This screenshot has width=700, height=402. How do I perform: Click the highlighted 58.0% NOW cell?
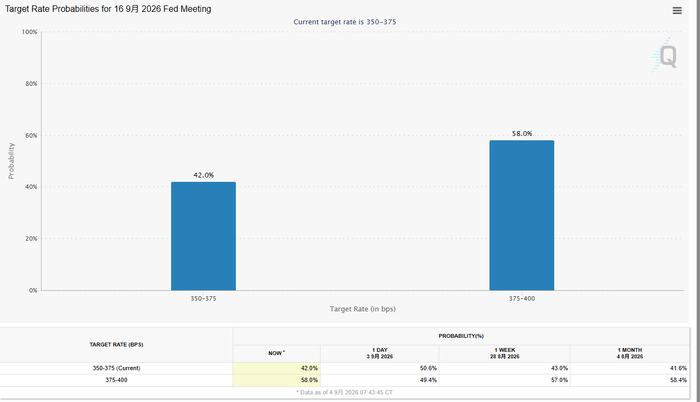(x=276, y=380)
